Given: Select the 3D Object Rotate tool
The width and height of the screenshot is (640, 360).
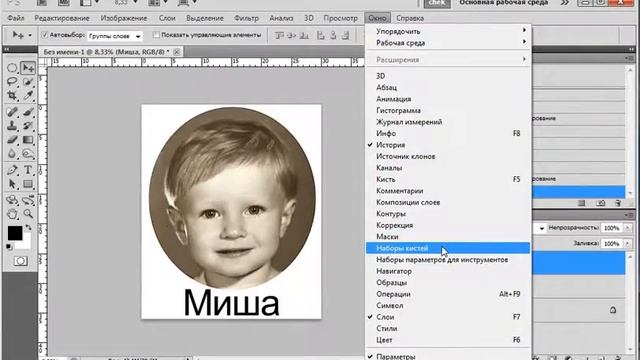Looking at the screenshot, I should [12, 200].
